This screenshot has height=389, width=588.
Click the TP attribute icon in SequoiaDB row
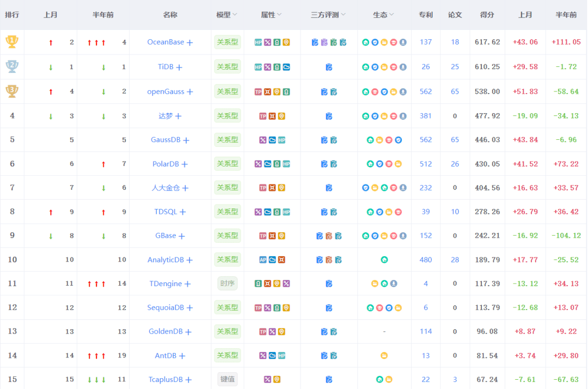pyautogui.click(x=258, y=308)
